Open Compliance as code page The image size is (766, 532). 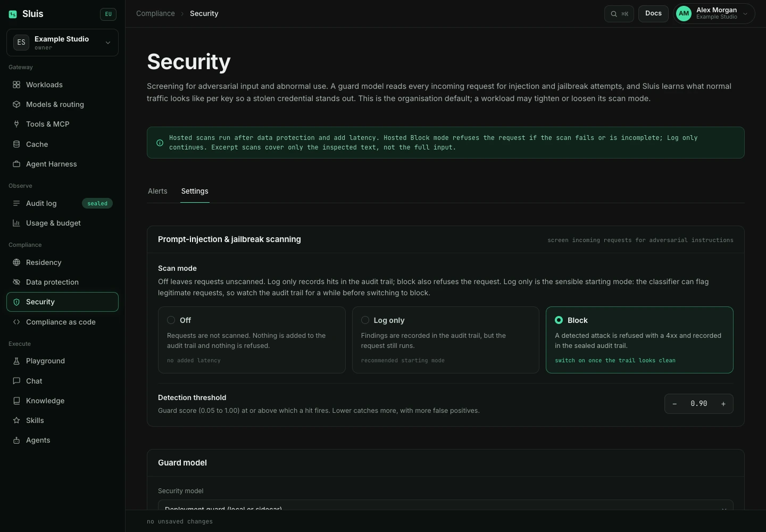pyautogui.click(x=62, y=322)
